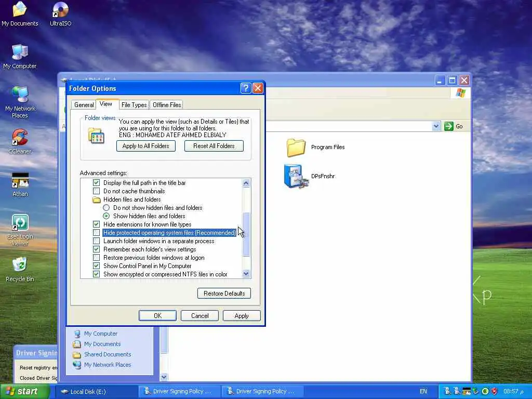Enable Launch folder windows in separate process

click(x=96, y=241)
